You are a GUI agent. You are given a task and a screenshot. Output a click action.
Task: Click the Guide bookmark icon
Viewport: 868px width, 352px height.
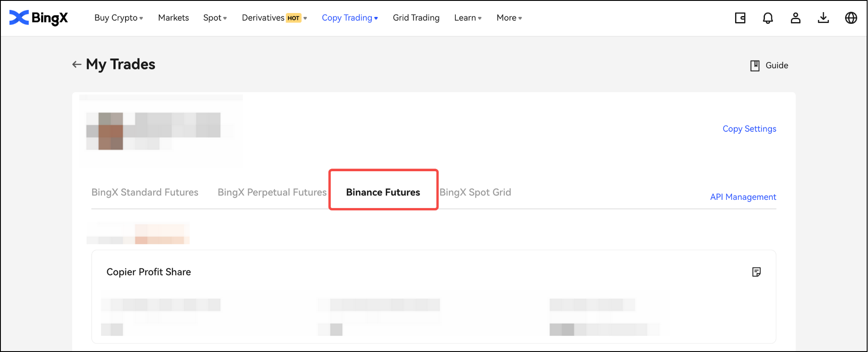point(755,65)
